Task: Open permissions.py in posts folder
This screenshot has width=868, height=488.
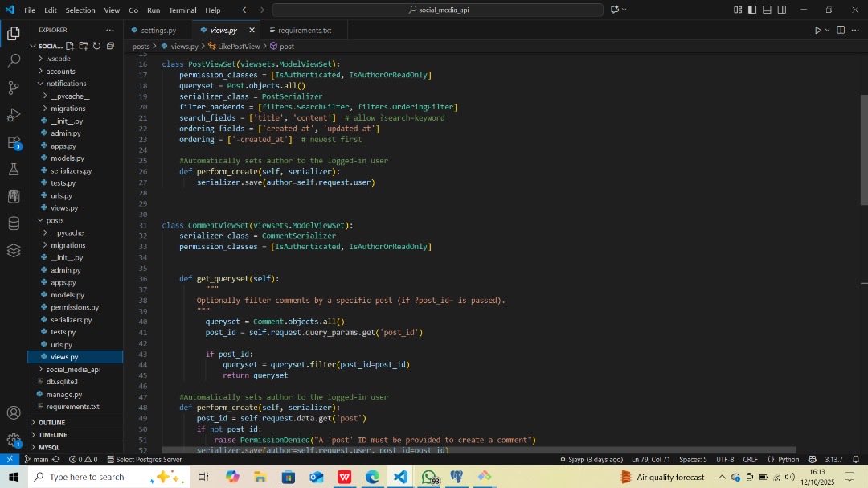Action: tap(75, 307)
